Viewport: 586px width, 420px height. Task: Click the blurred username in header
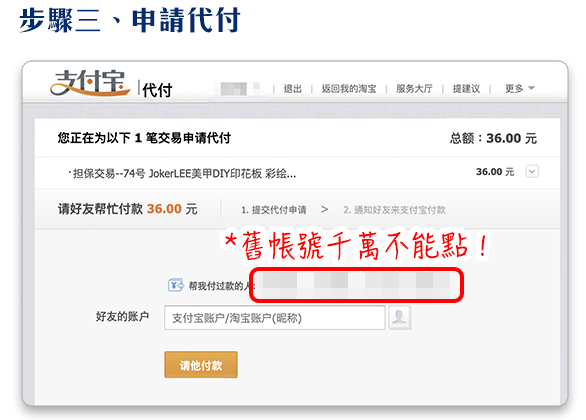tap(240, 89)
